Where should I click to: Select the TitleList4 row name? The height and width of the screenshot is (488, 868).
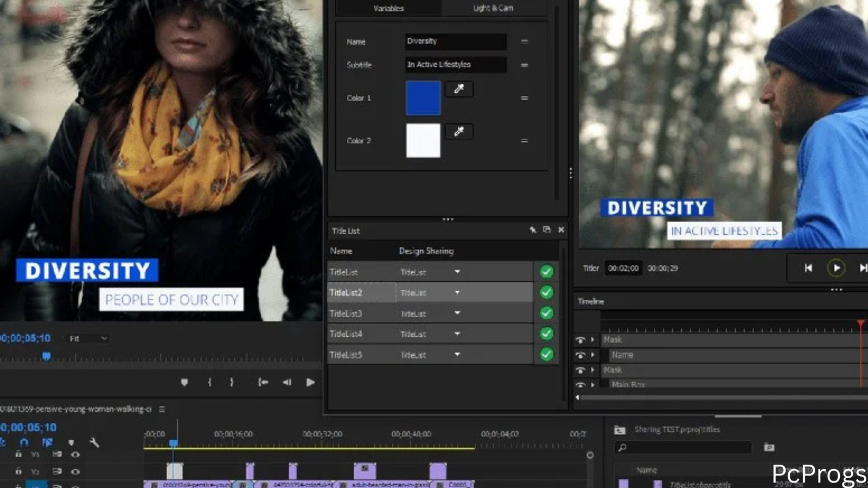(346, 334)
